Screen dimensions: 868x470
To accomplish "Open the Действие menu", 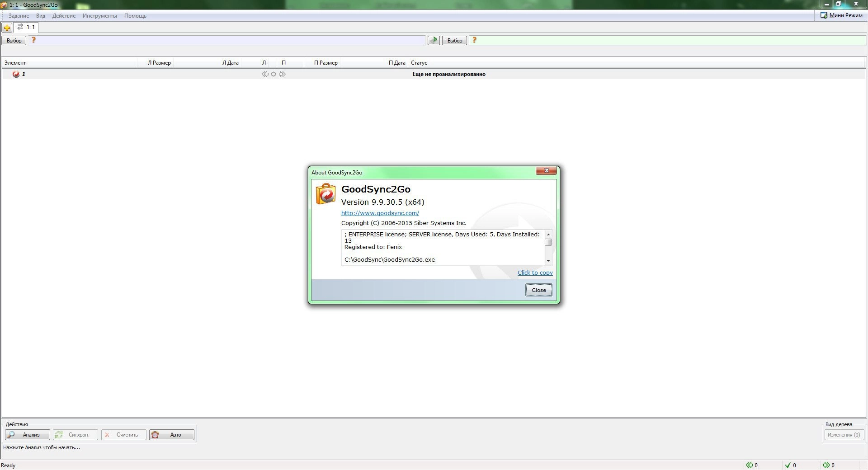I will 64,16.
